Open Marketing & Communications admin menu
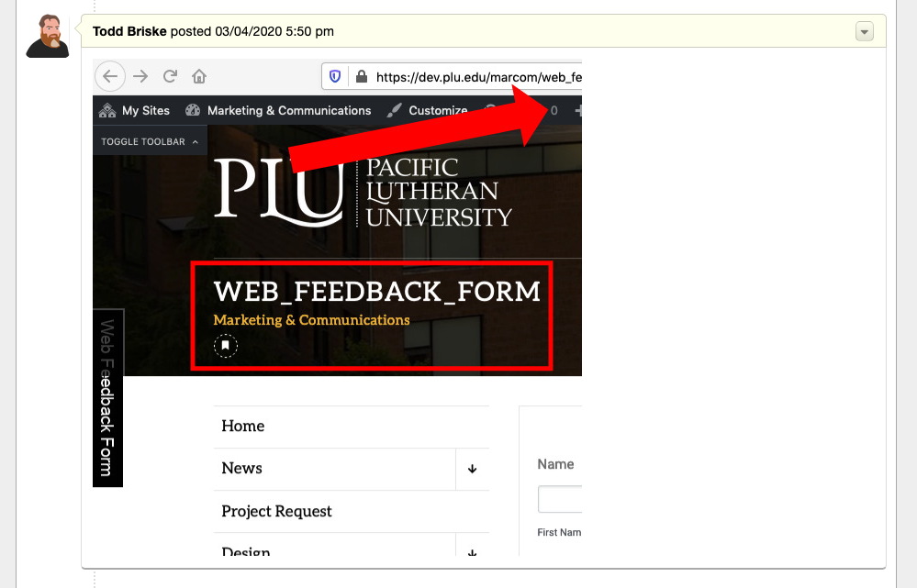The image size is (917, 588). click(x=278, y=110)
